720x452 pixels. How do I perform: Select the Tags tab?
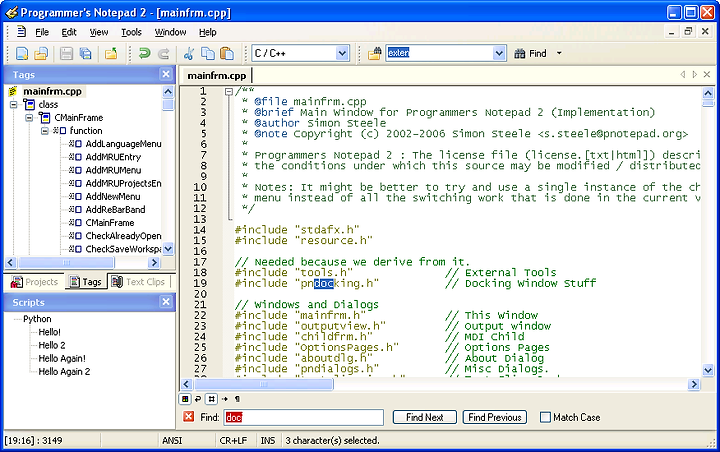click(x=86, y=282)
